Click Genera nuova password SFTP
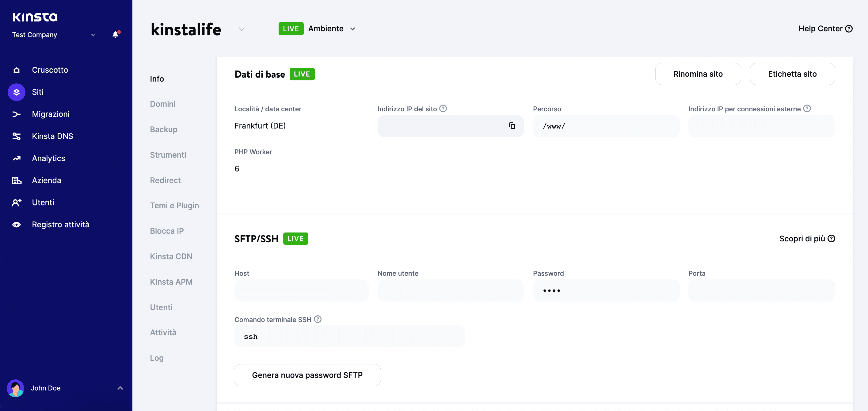Screen dimensions: 868x411 coord(307,375)
